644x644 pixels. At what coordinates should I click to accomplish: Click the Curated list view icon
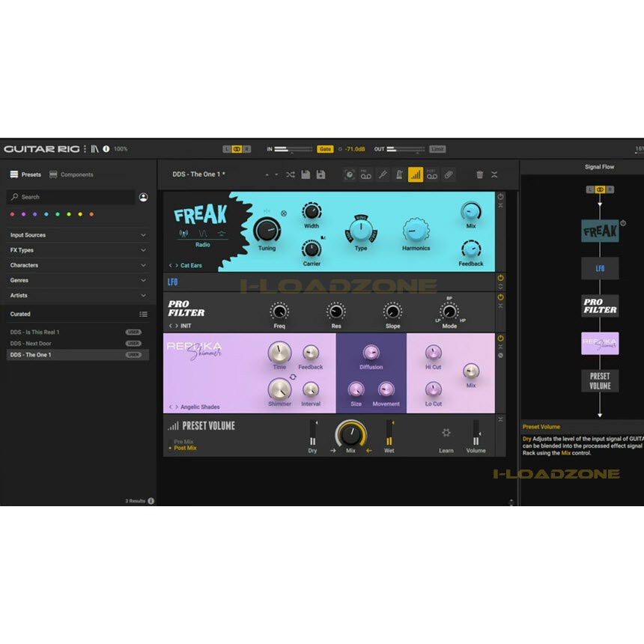[x=143, y=315]
